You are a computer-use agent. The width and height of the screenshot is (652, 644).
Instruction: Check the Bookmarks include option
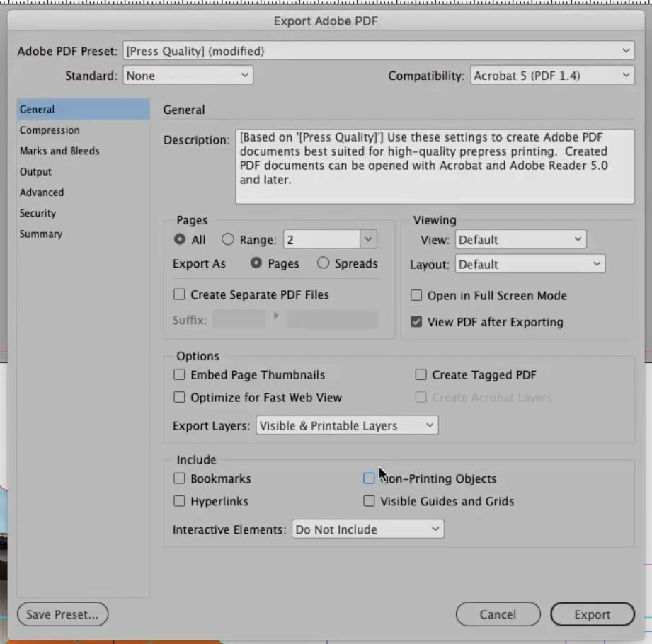179,478
